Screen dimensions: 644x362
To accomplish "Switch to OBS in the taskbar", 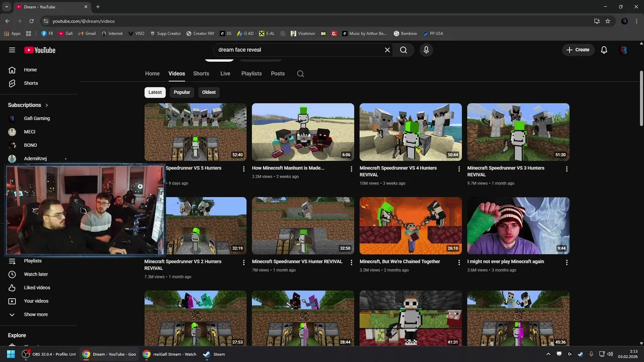I will coord(49,354).
